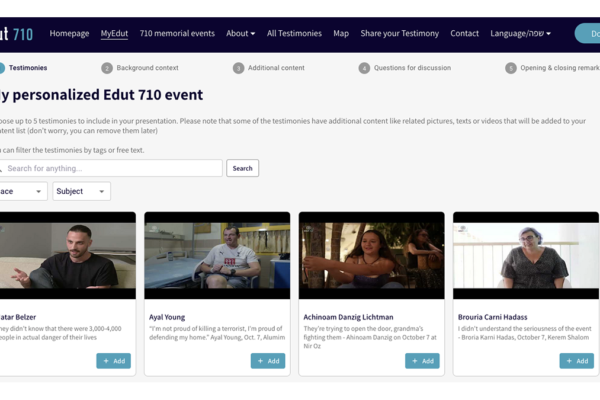The image size is (600, 400).
Task: Click step 5 number circle
Action: [510, 68]
